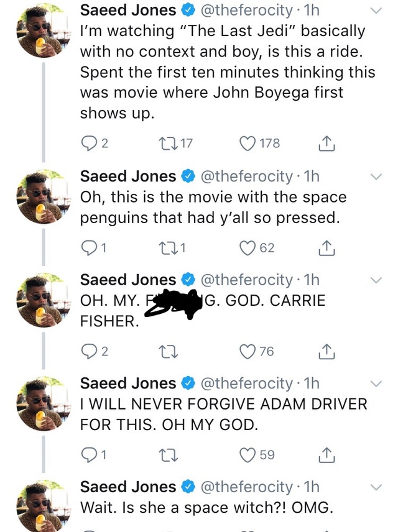
Task: Share the "The Last Jedi" tweet
Action: (x=326, y=144)
